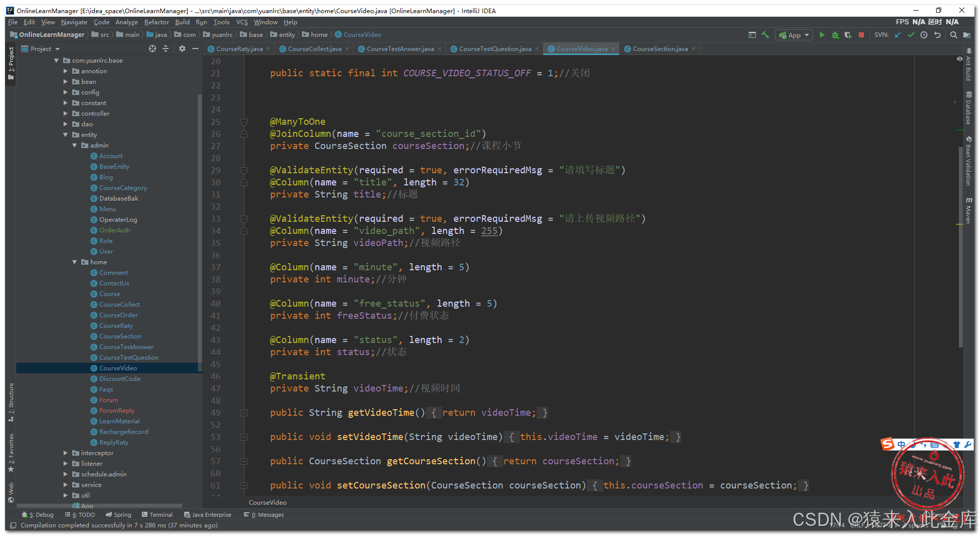Click the editor inspection eye icon
980x536 pixels.
[959, 59]
